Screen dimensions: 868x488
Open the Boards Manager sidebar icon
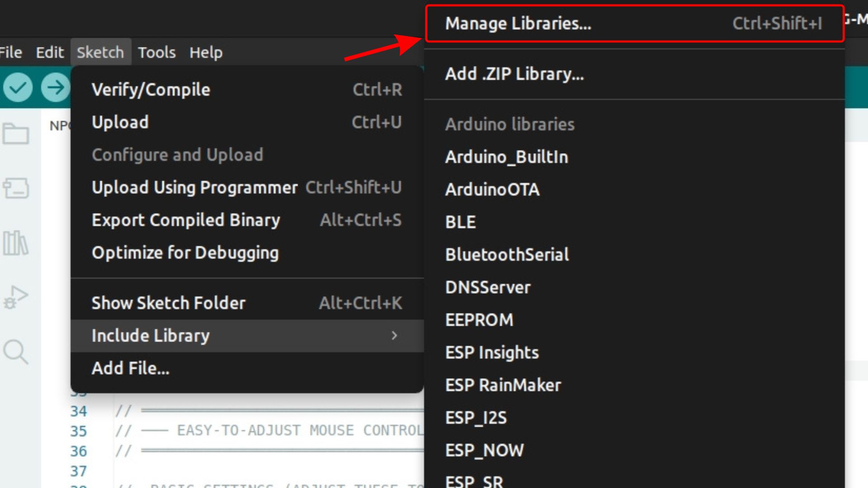click(x=16, y=188)
